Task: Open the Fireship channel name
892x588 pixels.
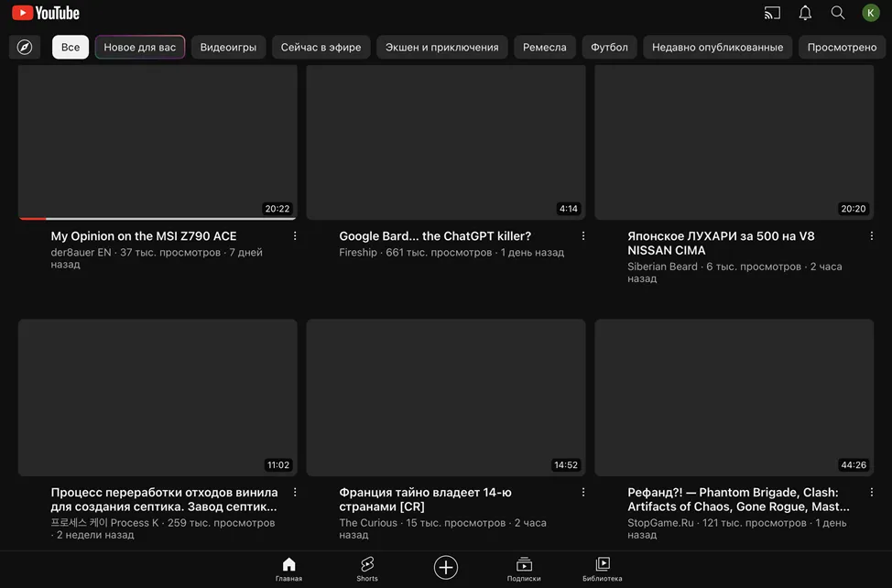Action: click(x=358, y=253)
